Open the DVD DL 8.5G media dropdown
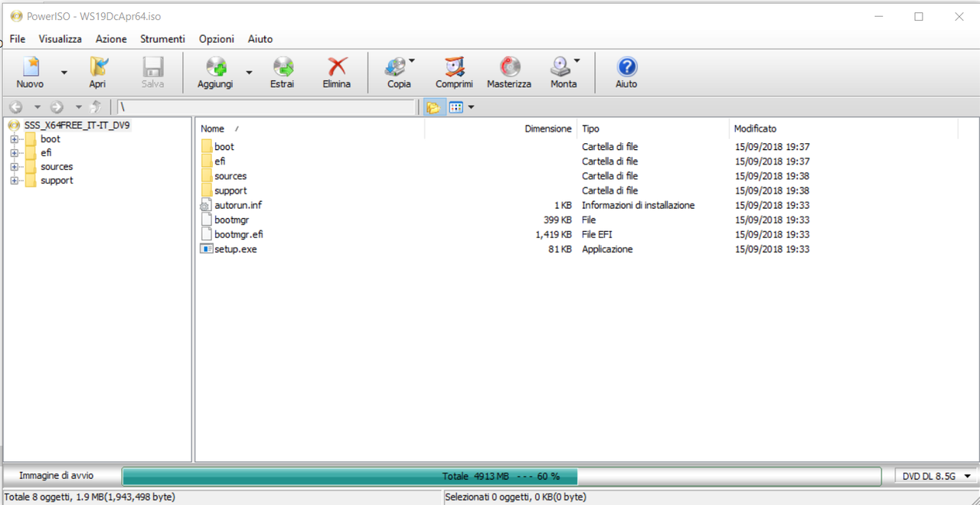Image resolution: width=980 pixels, height=505 pixels. [x=936, y=476]
